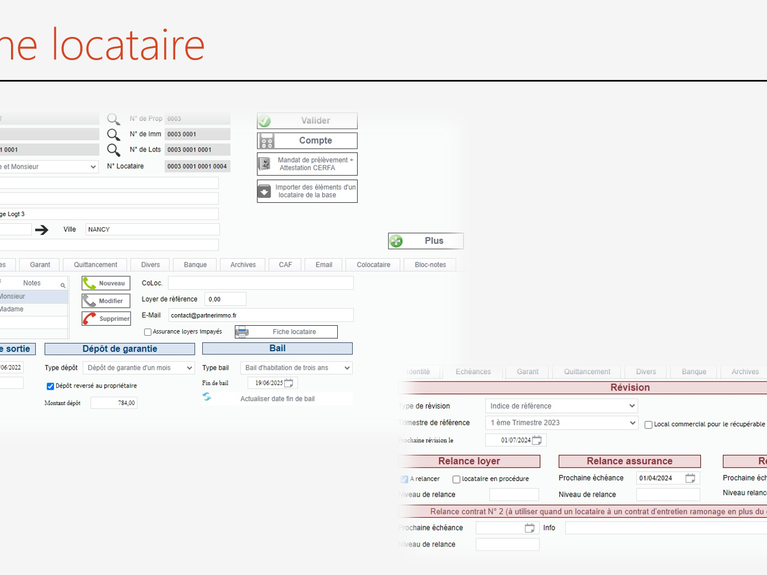This screenshot has width=767, height=575.
Task: Switch to the Quittancement tab in main form
Action: coord(95,265)
